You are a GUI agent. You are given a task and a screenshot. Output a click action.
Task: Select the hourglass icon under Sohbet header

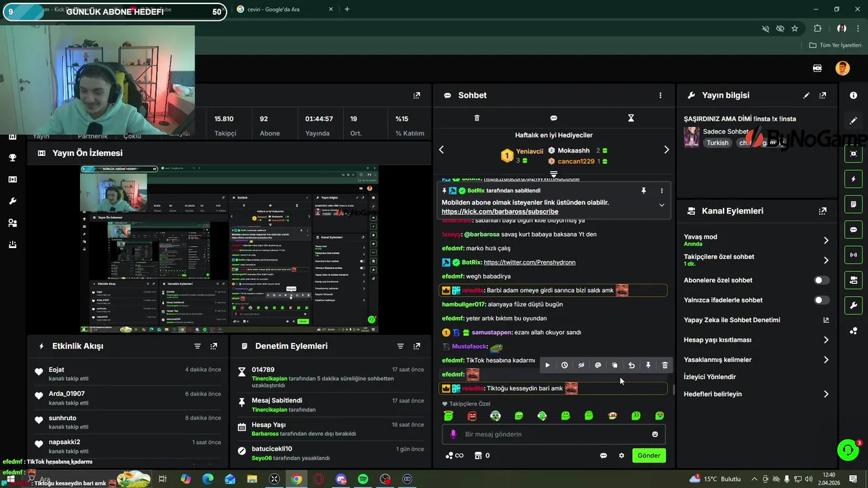click(631, 118)
